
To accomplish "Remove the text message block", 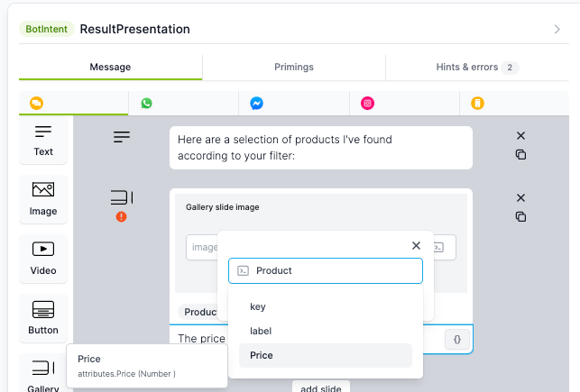I will click(x=520, y=135).
